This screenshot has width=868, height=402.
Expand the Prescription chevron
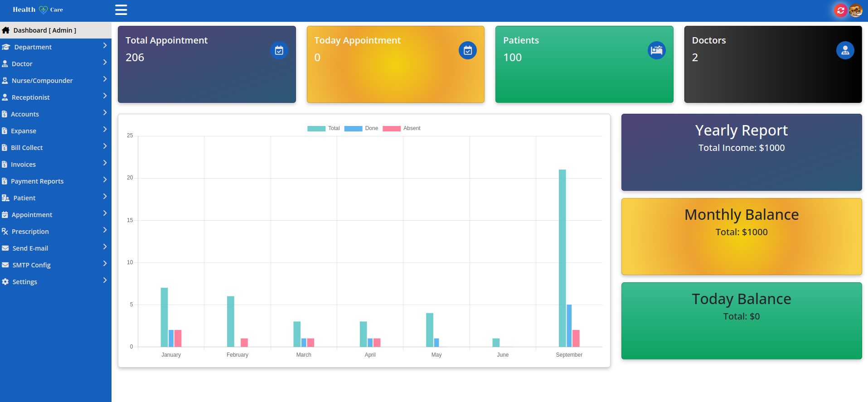(105, 230)
